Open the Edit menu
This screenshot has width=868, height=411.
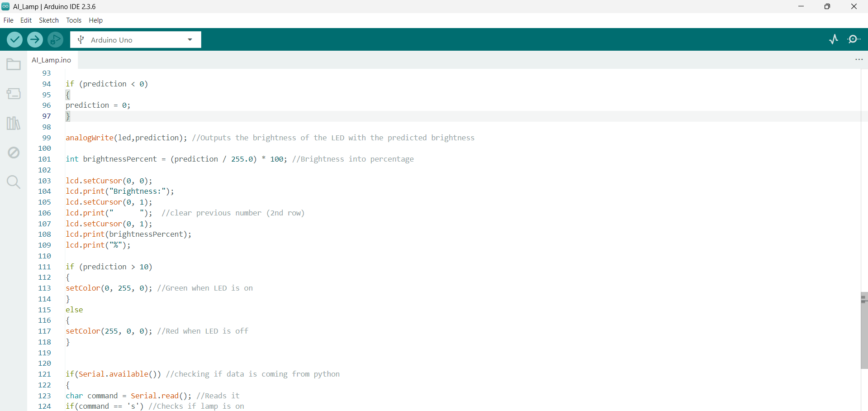(x=26, y=20)
